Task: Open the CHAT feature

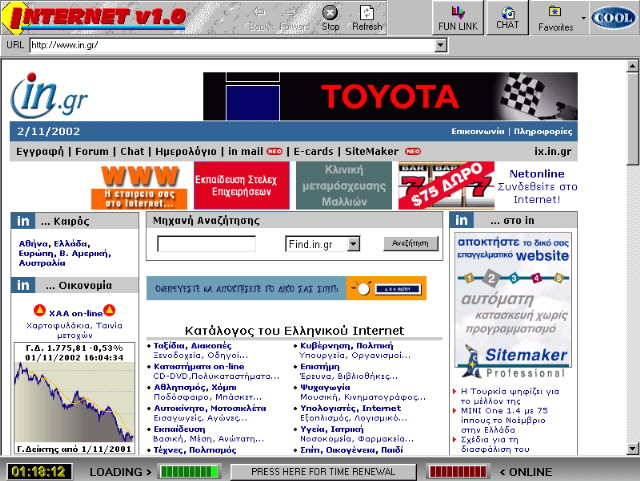Action: point(508,17)
